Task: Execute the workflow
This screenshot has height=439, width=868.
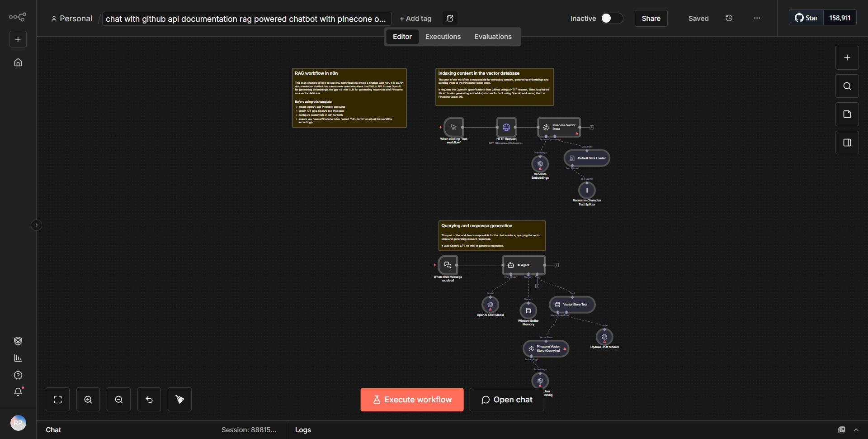Action: pyautogui.click(x=411, y=399)
